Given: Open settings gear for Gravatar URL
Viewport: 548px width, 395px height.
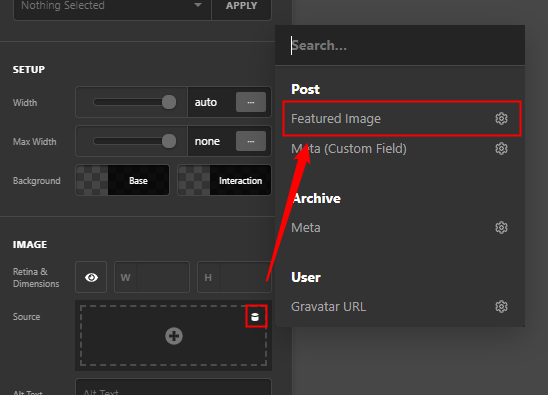Looking at the screenshot, I should pyautogui.click(x=501, y=307).
